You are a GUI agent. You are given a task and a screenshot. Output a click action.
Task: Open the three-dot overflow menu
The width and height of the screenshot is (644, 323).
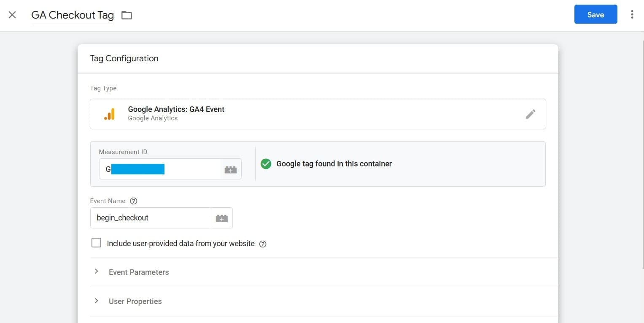coord(632,14)
